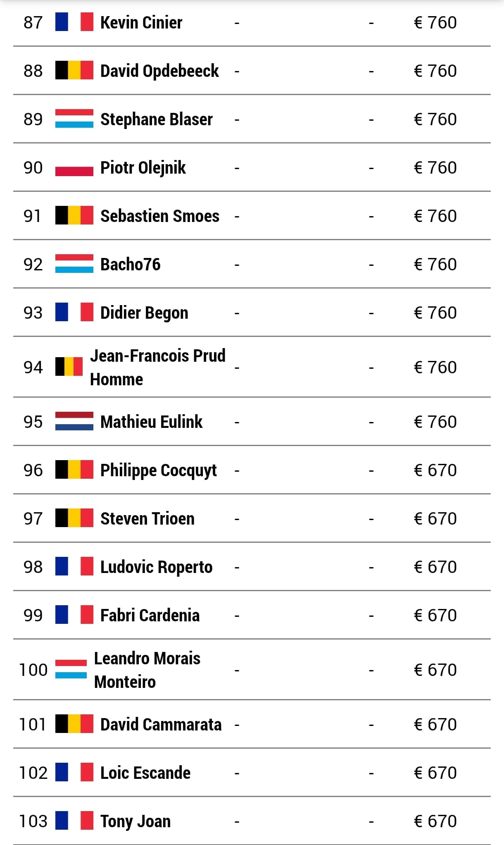Click the € 760 prize for rank 90

click(435, 167)
